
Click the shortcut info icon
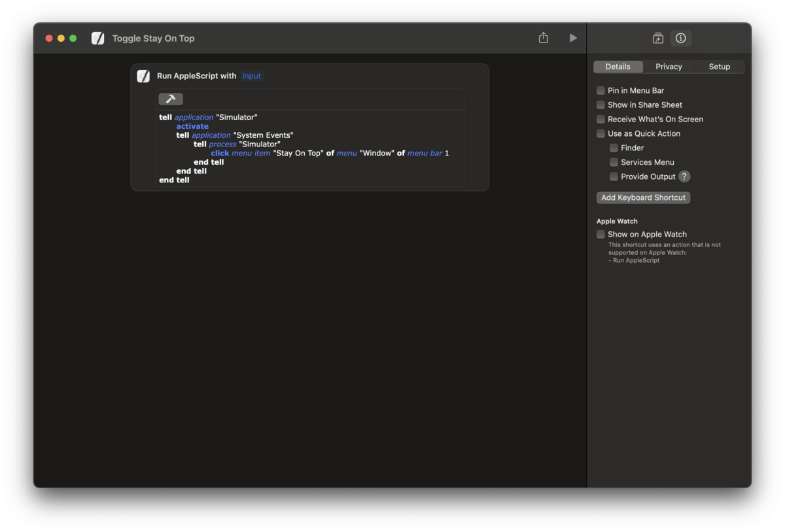pyautogui.click(x=680, y=38)
